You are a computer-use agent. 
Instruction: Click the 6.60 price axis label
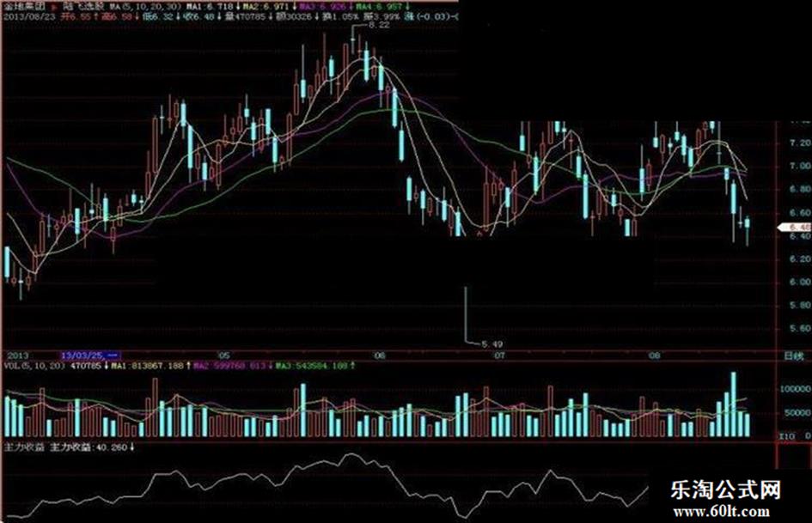point(800,213)
